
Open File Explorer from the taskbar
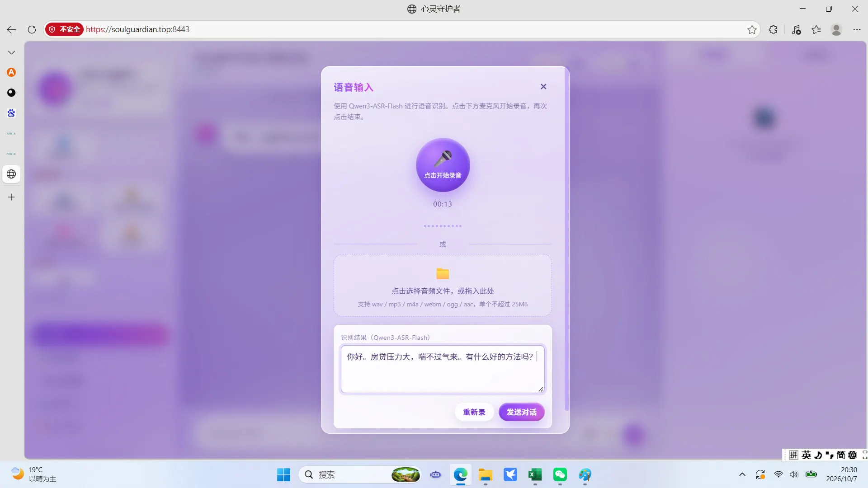pyautogui.click(x=485, y=474)
